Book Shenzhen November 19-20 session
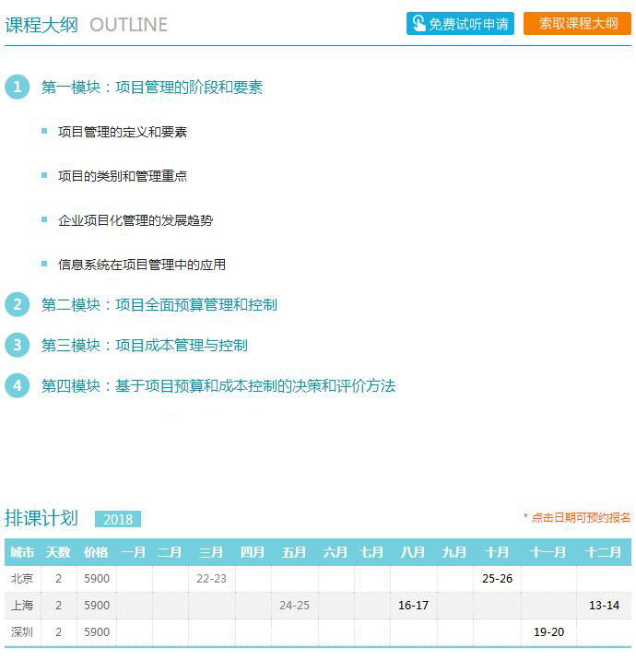Screen dimensions: 636x672 click(x=548, y=632)
